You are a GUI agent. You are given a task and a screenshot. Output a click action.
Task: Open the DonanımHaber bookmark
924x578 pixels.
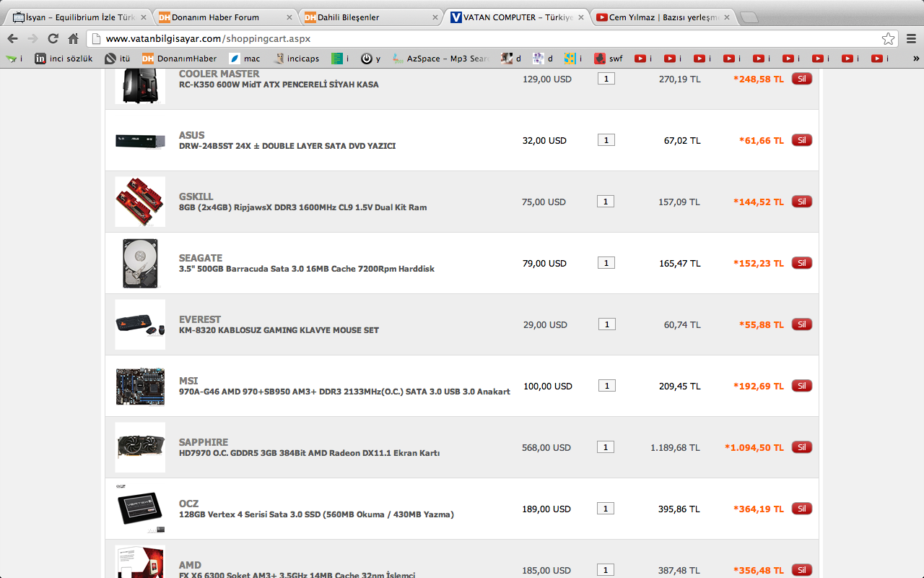(179, 59)
